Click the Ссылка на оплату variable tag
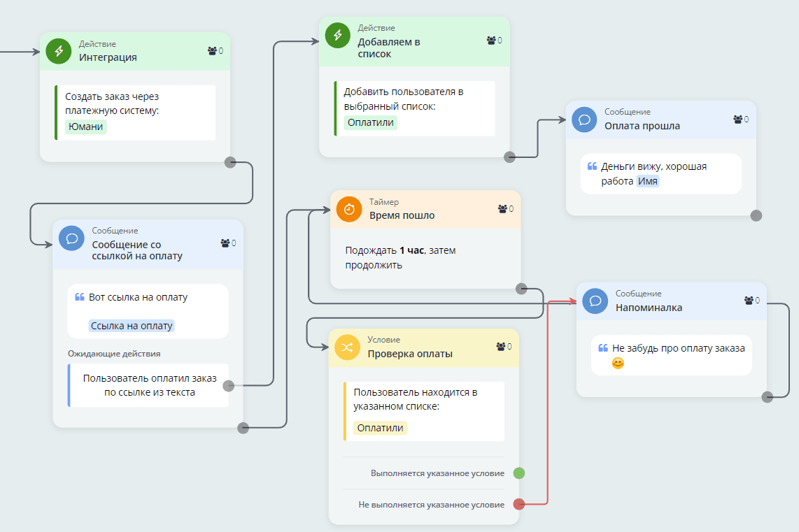Image resolution: width=799 pixels, height=532 pixels. (132, 326)
